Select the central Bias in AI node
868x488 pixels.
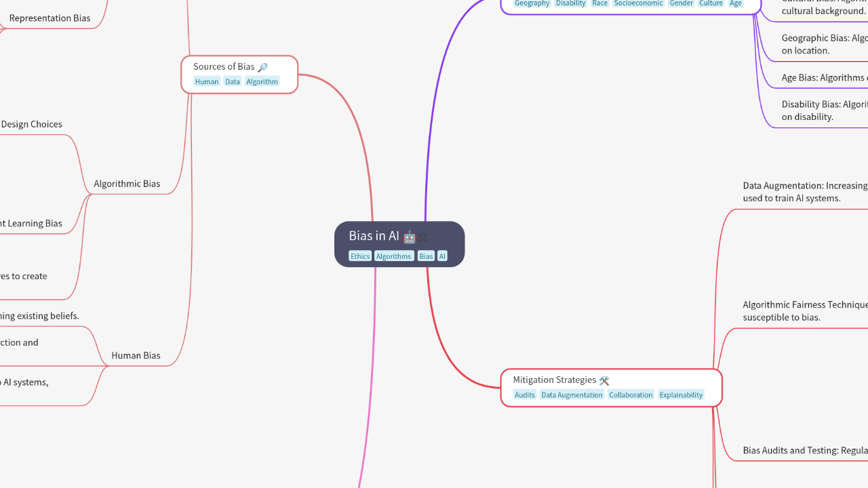pyautogui.click(x=399, y=244)
